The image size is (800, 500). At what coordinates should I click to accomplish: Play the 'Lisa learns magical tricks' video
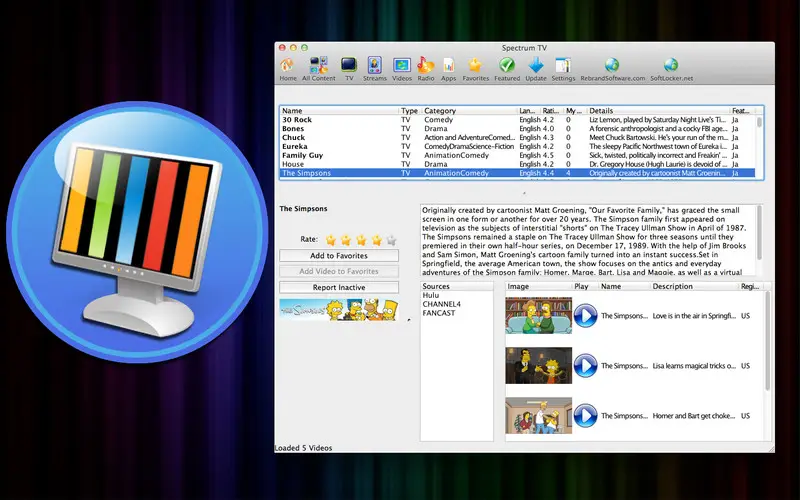585,366
